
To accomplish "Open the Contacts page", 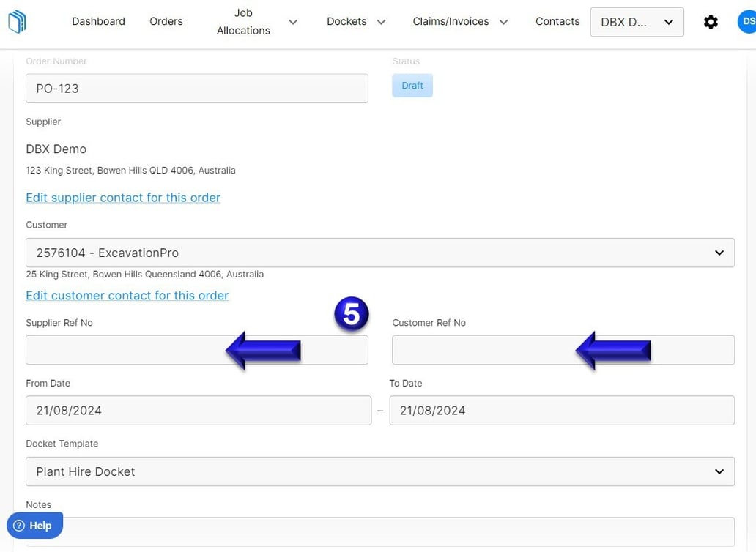I will pyautogui.click(x=557, y=21).
